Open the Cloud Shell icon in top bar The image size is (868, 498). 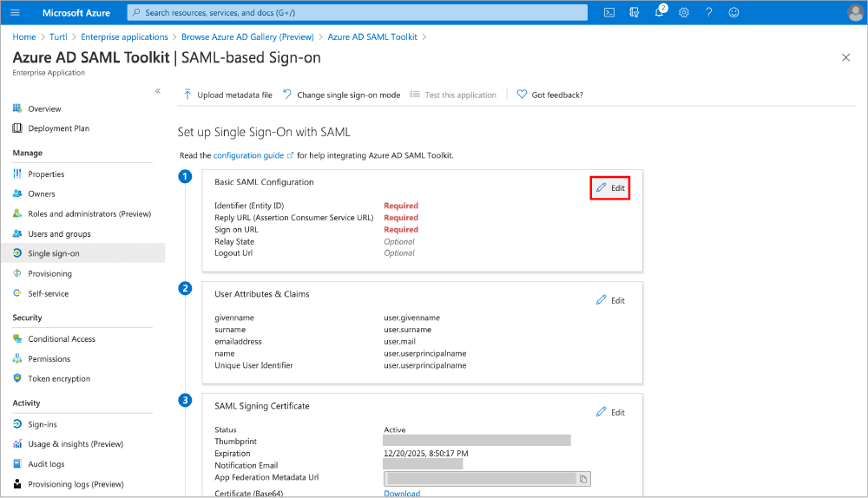tap(609, 12)
